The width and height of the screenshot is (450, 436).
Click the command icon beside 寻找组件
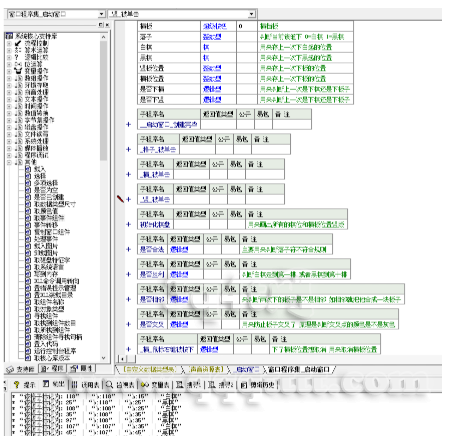click(x=28, y=316)
